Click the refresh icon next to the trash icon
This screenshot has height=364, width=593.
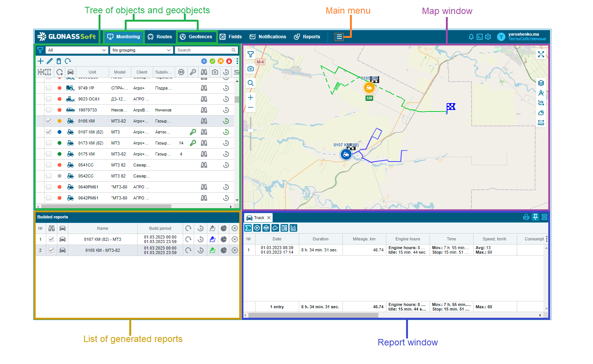point(68,61)
